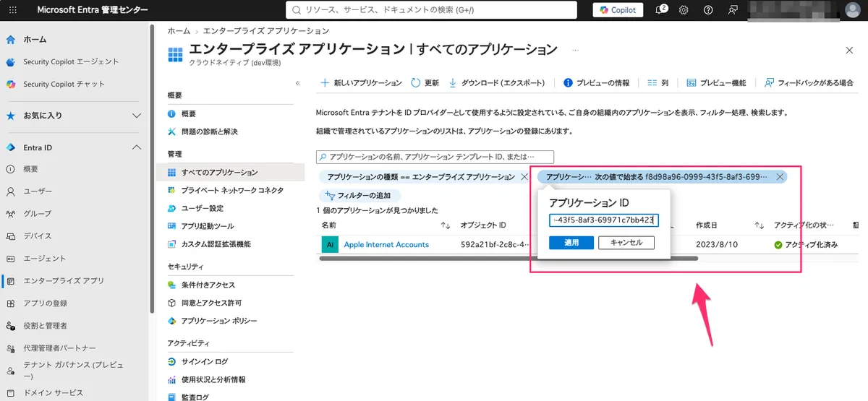868x401 pixels.
Task: Open 列 columns toolbar item
Action: (658, 83)
